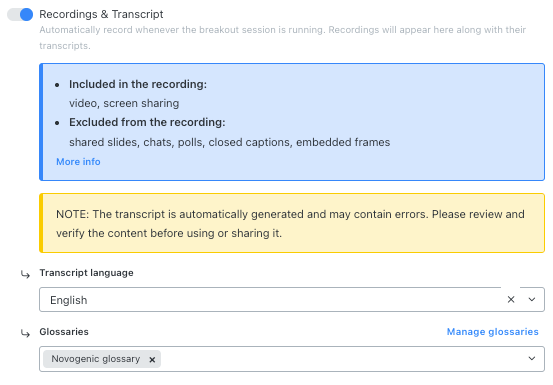Image resolution: width=553 pixels, height=385 pixels.
Task: Click the Glossaries selection field
Action: (292, 359)
